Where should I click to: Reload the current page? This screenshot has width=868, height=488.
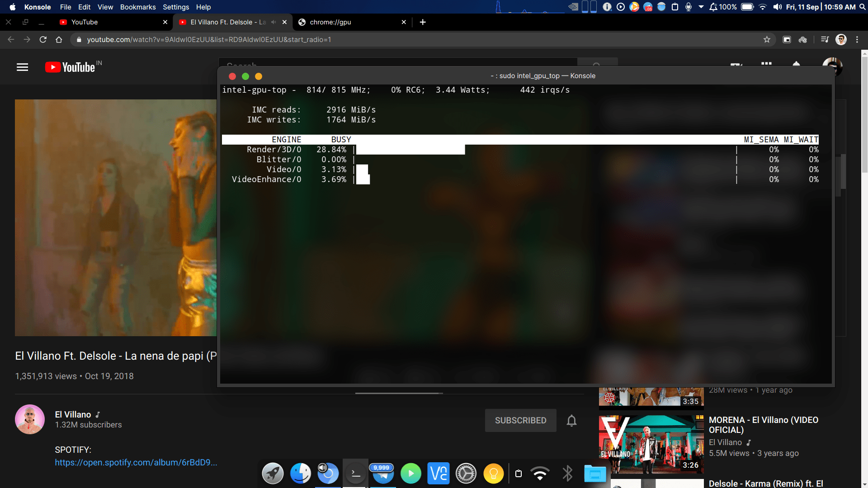coord(43,40)
